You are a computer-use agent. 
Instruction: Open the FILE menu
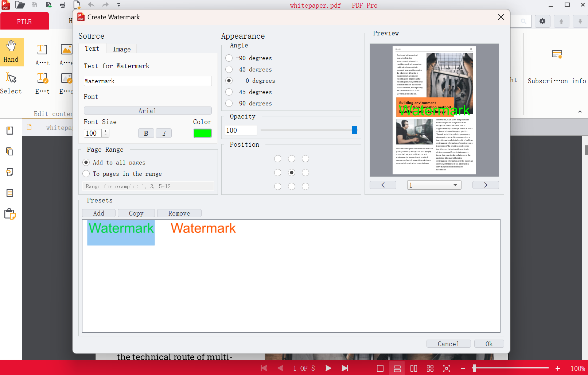(24, 21)
